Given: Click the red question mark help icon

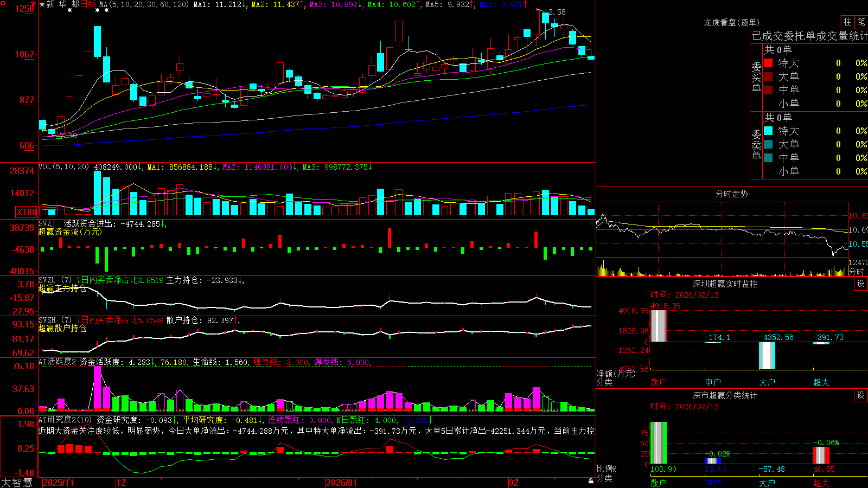Looking at the screenshot, I should (34, 4).
